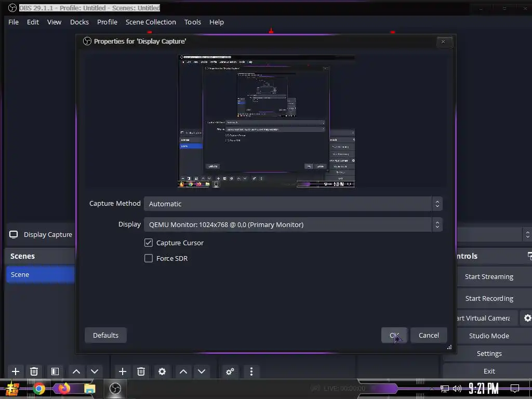Image resolution: width=532 pixels, height=399 pixels.
Task: Click the Defaults button
Action: (x=105, y=335)
